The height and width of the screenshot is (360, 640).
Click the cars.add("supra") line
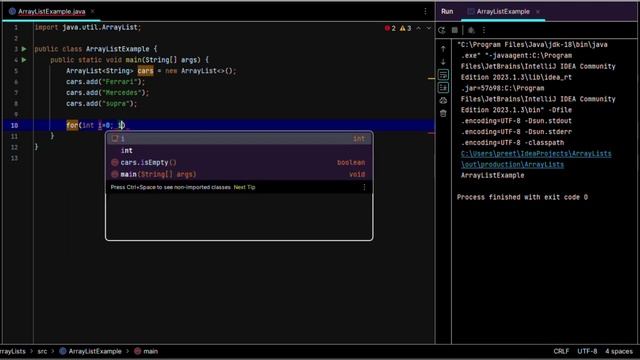point(101,104)
